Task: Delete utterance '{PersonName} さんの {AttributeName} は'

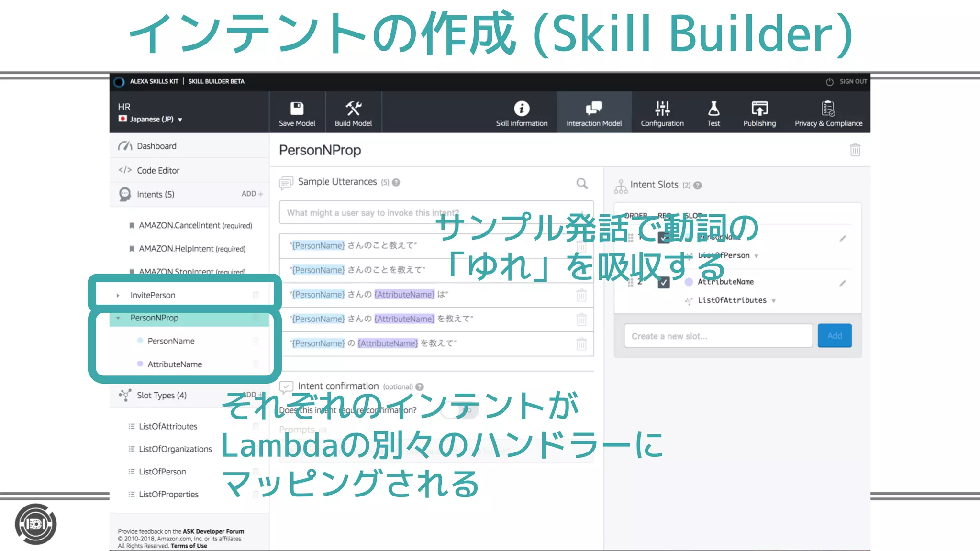Action: (x=581, y=295)
